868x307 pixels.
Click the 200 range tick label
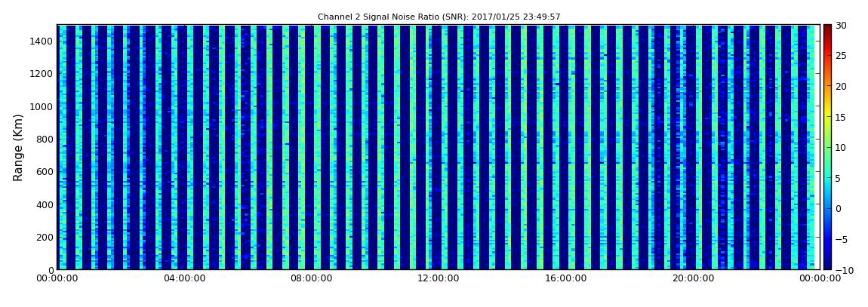[45, 238]
